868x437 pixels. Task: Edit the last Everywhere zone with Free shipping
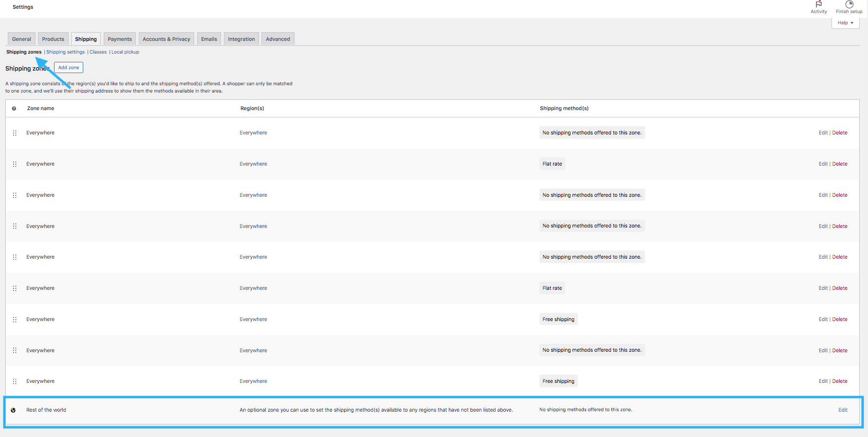pyautogui.click(x=823, y=381)
